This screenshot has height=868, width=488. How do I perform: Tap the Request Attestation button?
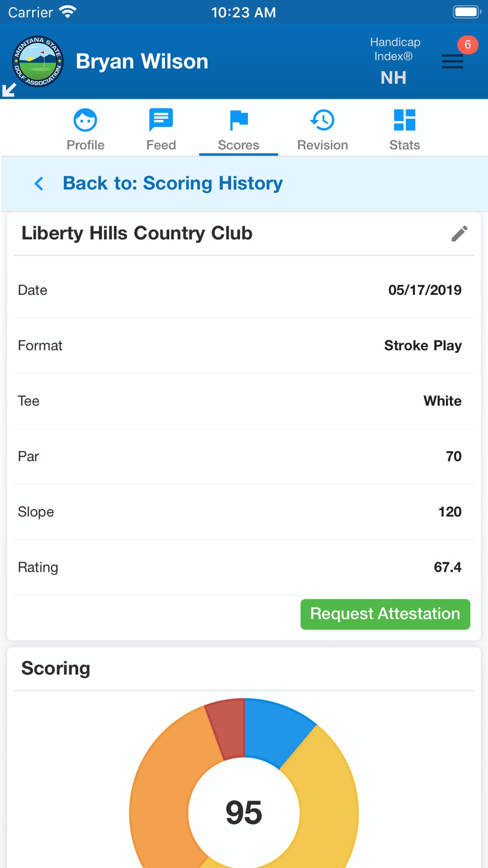tap(385, 614)
